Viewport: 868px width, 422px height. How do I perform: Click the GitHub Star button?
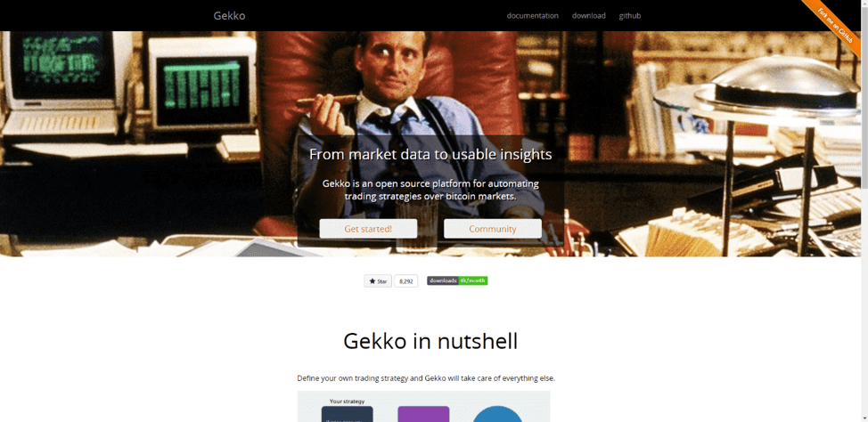(378, 281)
